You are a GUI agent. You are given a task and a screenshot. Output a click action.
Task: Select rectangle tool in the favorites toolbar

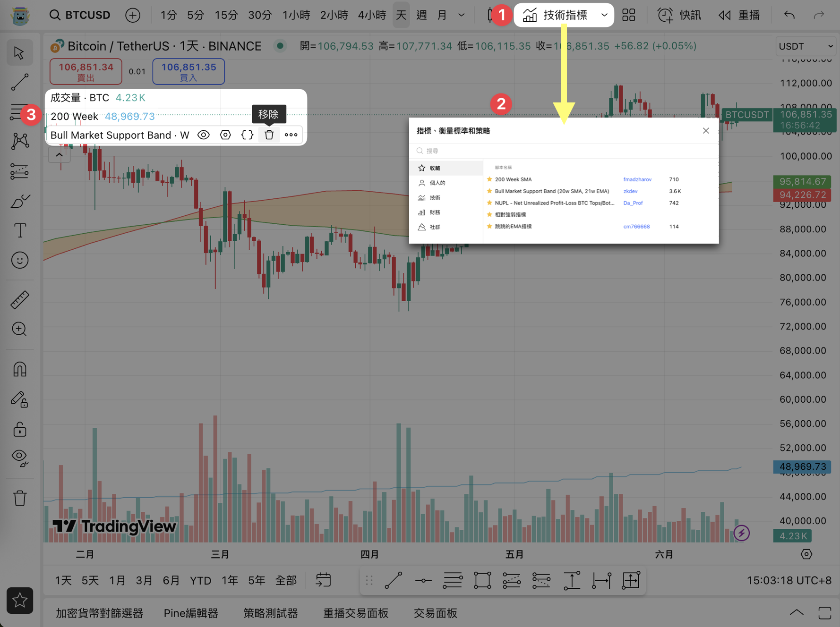pyautogui.click(x=482, y=580)
